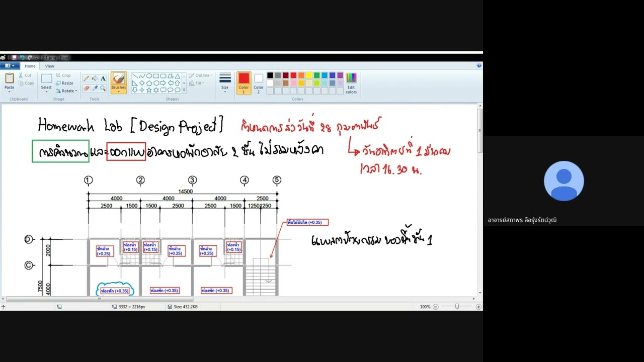Switch to the View ribbon tab

point(50,66)
